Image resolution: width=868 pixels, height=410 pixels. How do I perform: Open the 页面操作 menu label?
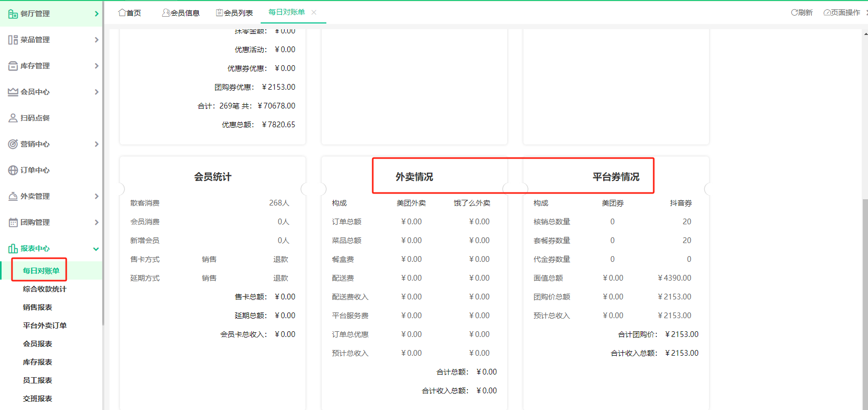tap(846, 13)
